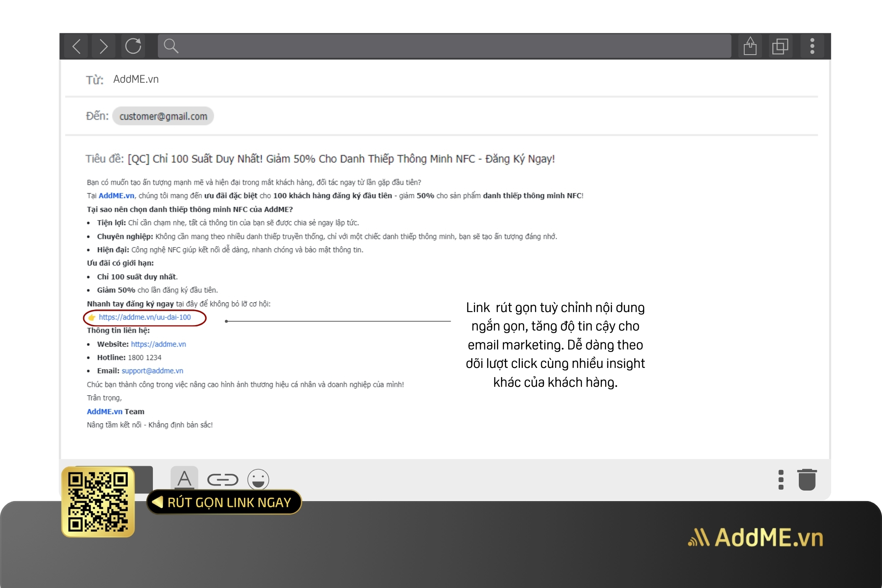Reload the page with the refresh icon
882x588 pixels.
[x=133, y=46]
